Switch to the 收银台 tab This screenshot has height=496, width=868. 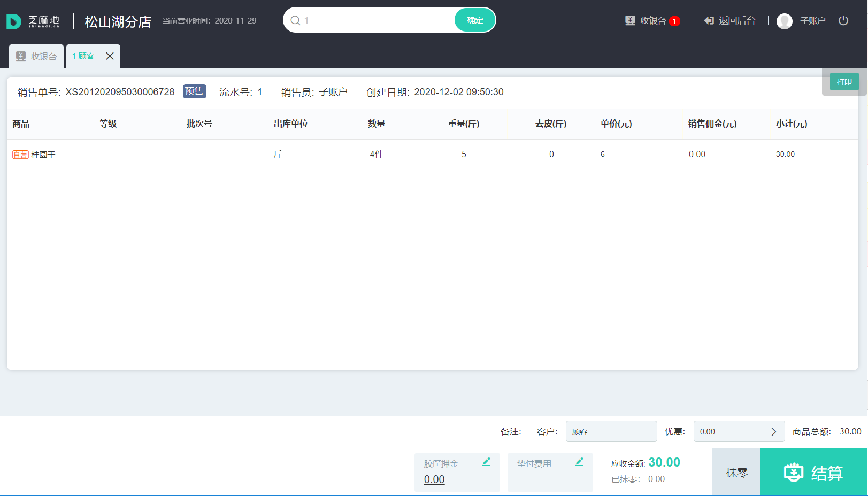coord(36,56)
